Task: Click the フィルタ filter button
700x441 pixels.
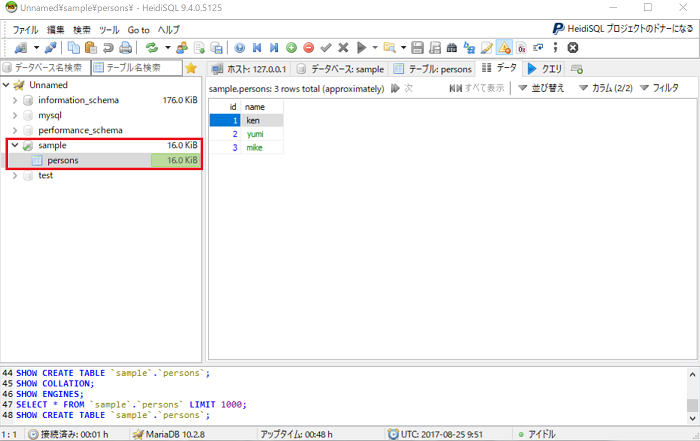Action: click(x=659, y=88)
